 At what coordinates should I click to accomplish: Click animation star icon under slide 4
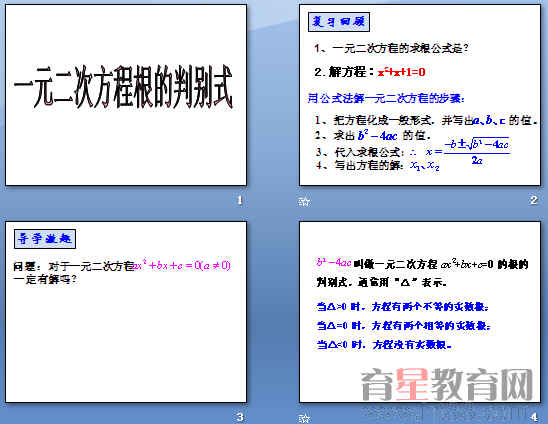tap(304, 418)
